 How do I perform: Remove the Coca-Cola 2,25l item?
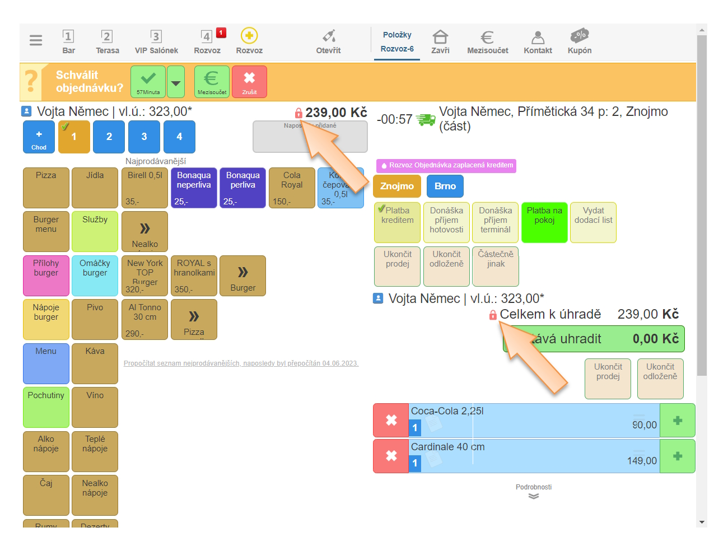tap(391, 420)
